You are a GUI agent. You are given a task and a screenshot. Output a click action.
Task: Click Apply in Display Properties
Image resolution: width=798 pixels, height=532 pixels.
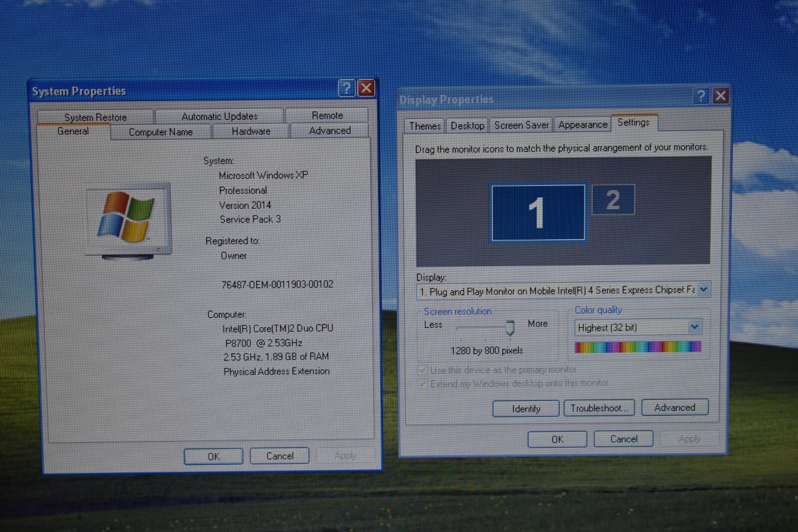(x=689, y=439)
